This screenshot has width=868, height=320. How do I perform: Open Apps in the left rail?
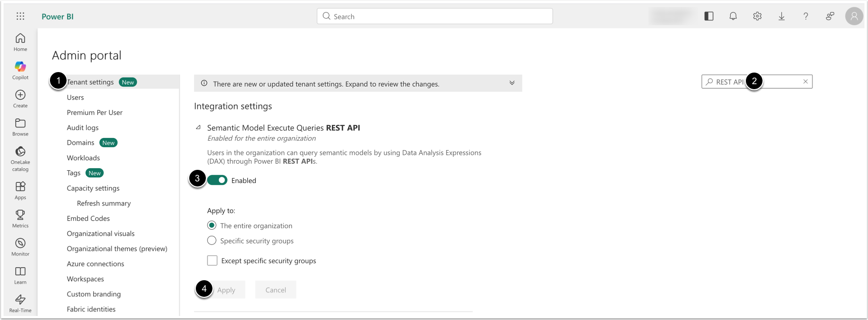(20, 190)
